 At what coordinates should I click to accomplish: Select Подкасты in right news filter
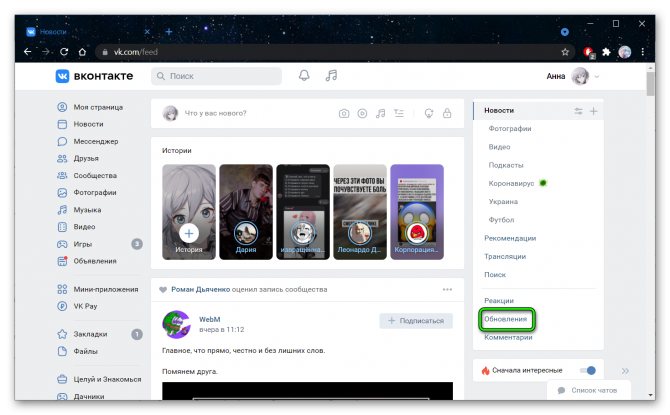506,165
